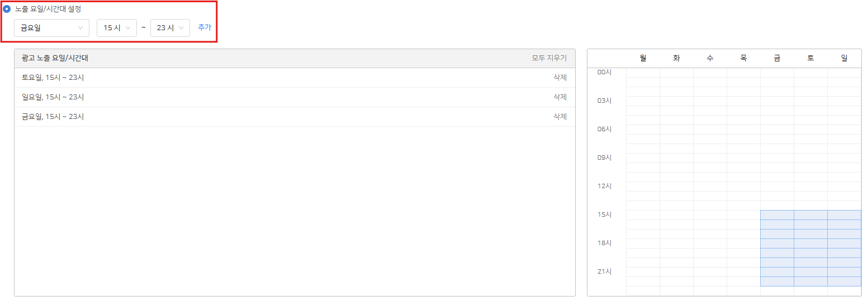Open the 23 시 end time dropdown

[170, 28]
